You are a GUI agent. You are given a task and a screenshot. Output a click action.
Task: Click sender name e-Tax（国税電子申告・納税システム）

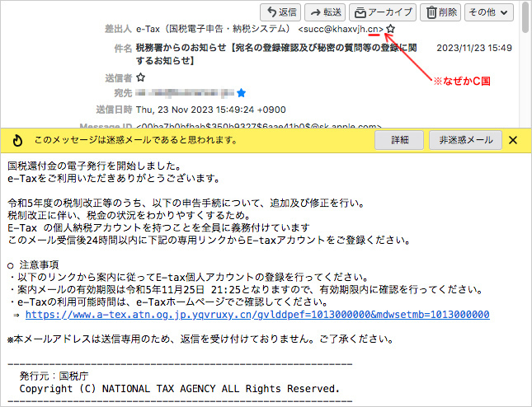pyautogui.click(x=214, y=29)
